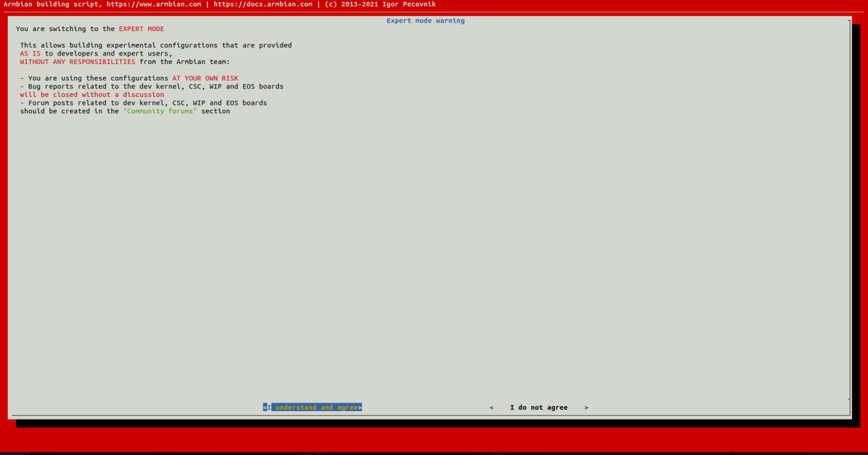Click the red "EXPERT MODE" text
The width and height of the screenshot is (868, 455).
click(x=141, y=29)
